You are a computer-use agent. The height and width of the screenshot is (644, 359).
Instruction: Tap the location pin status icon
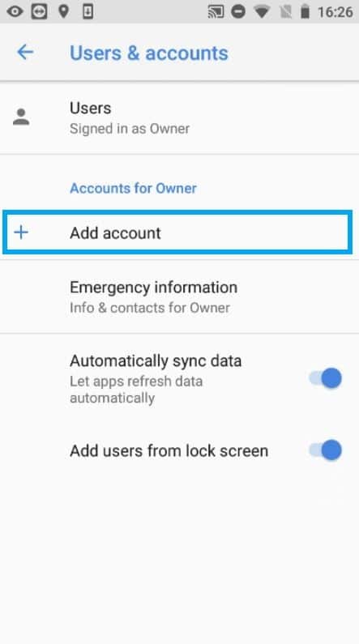coord(63,11)
